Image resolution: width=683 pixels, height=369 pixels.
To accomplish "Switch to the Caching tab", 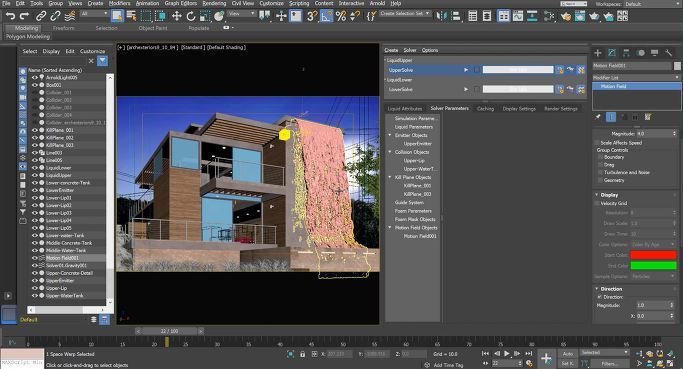I will tap(485, 108).
